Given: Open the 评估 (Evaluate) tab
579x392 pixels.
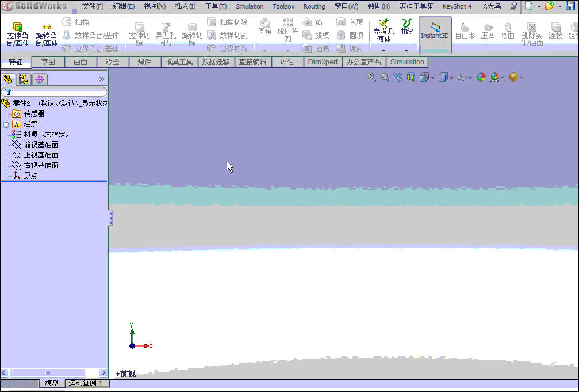Looking at the screenshot, I should click(287, 62).
